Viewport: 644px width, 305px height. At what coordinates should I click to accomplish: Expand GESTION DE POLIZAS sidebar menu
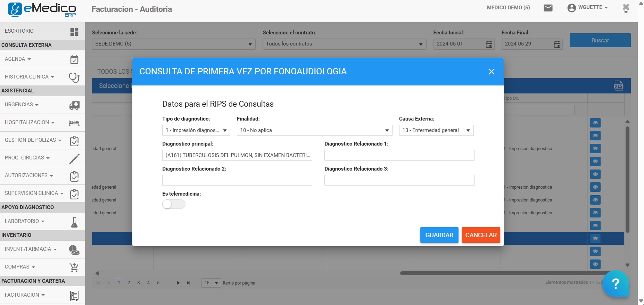click(x=33, y=140)
